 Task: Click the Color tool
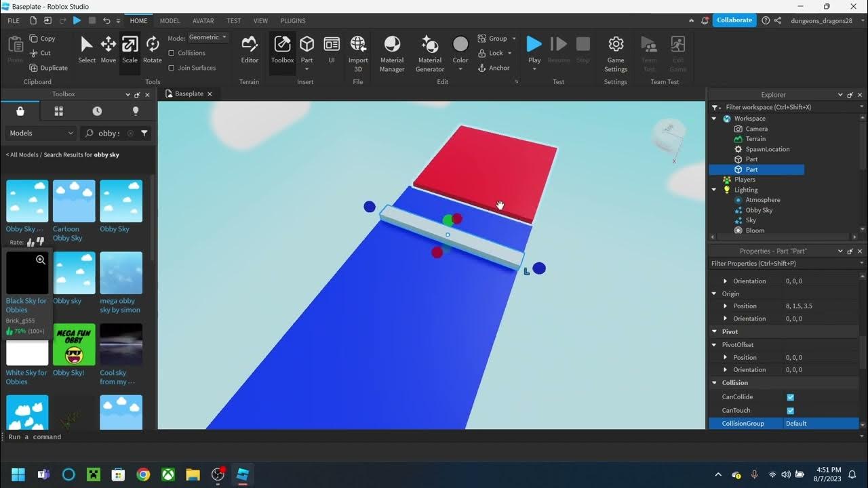(460, 50)
